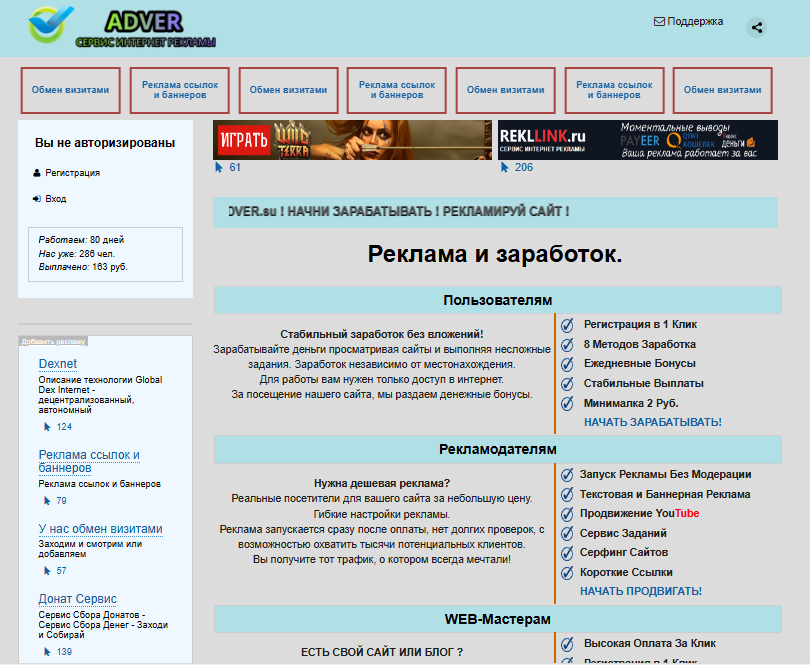
Task: Click the cursor icon next to 124
Action: [48, 427]
